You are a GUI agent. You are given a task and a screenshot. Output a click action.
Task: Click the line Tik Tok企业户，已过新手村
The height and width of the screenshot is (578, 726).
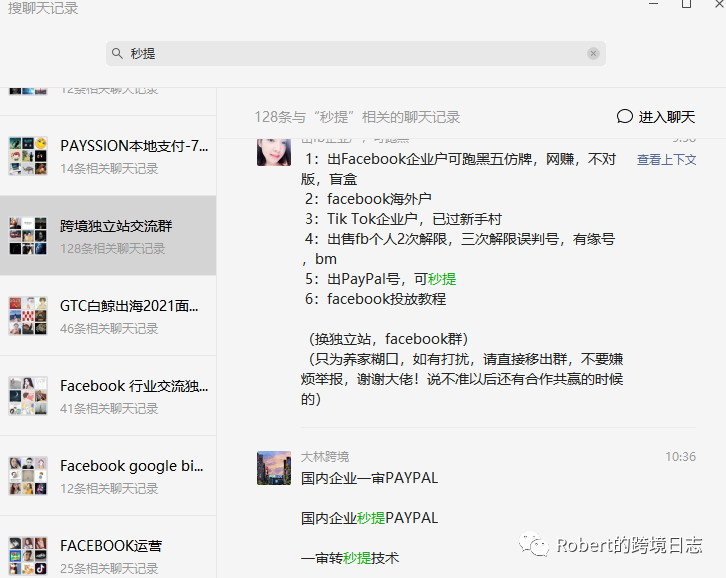tap(403, 219)
